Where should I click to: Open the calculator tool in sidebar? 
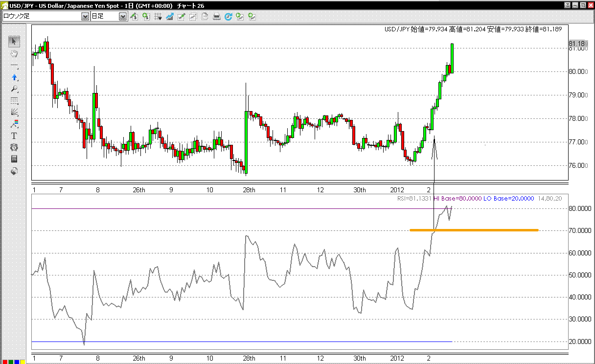(14, 159)
